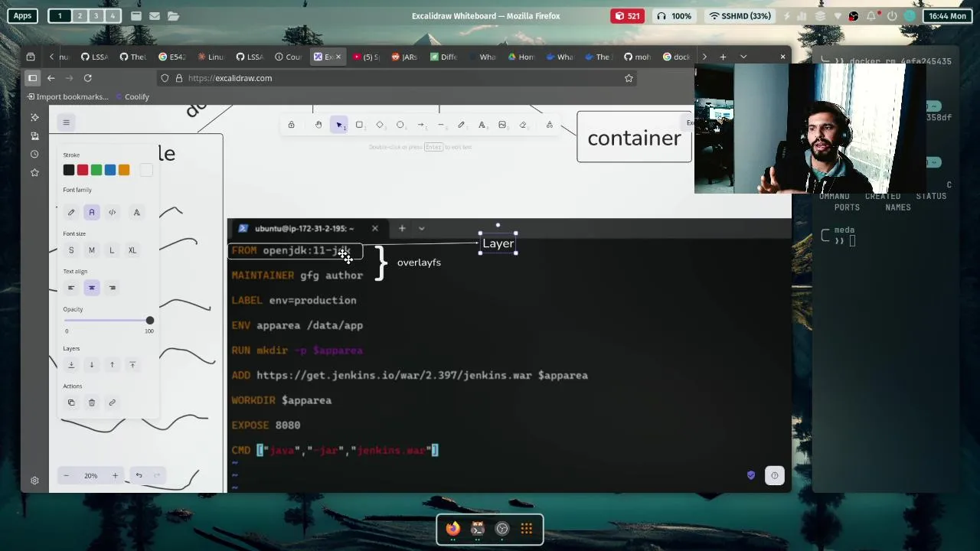This screenshot has height=551, width=980.
Task: Zoom in the Excalidraw canvas
Action: [x=115, y=476]
